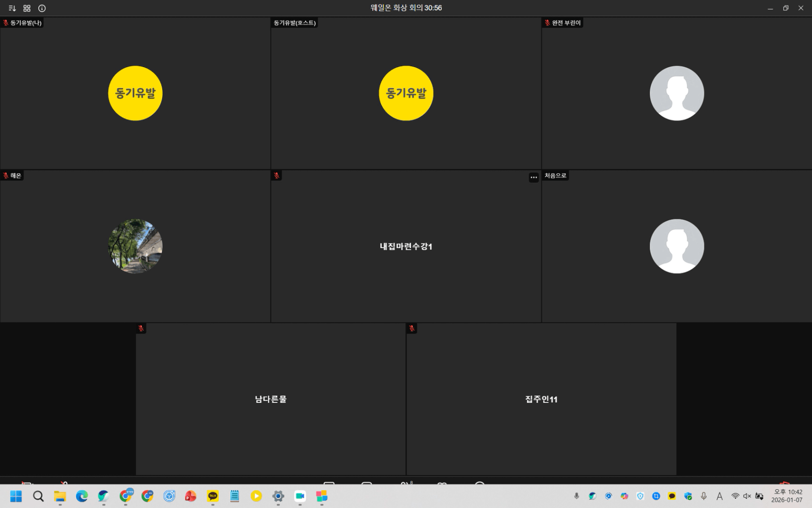Open the video meeting app in taskbar
812x508 pixels.
tap(300, 496)
